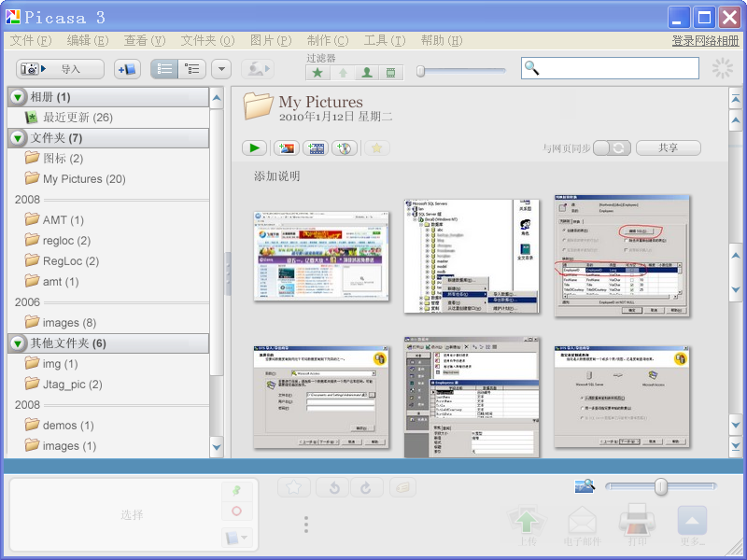The image size is (747, 560).
Task: Select the Jtag_pic folder
Action: [x=72, y=385]
